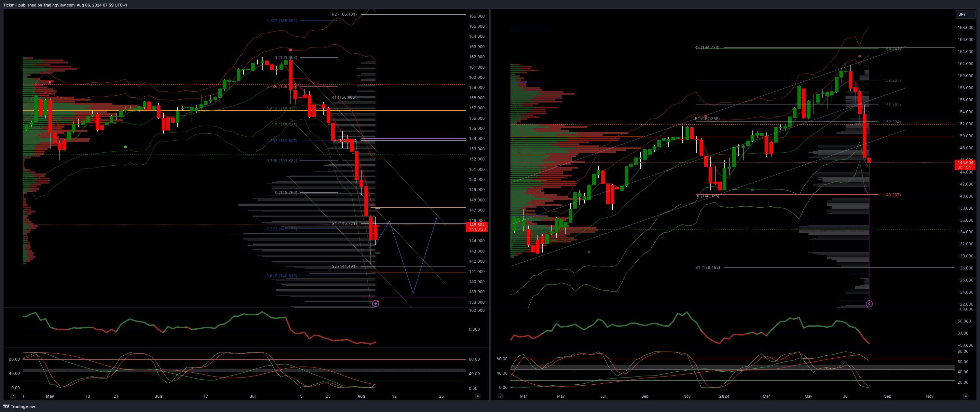Click 122.000 on right chart price axis
The image size is (980, 412).
pyautogui.click(x=965, y=304)
